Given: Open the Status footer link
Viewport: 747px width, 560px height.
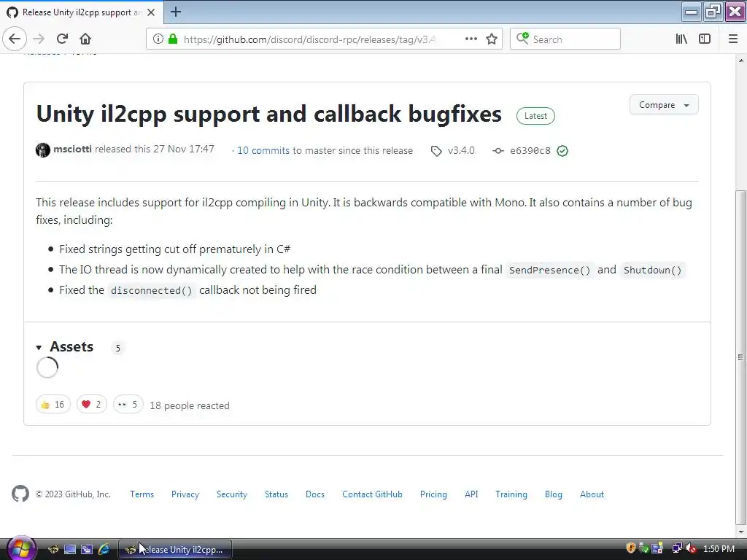Looking at the screenshot, I should tap(276, 494).
